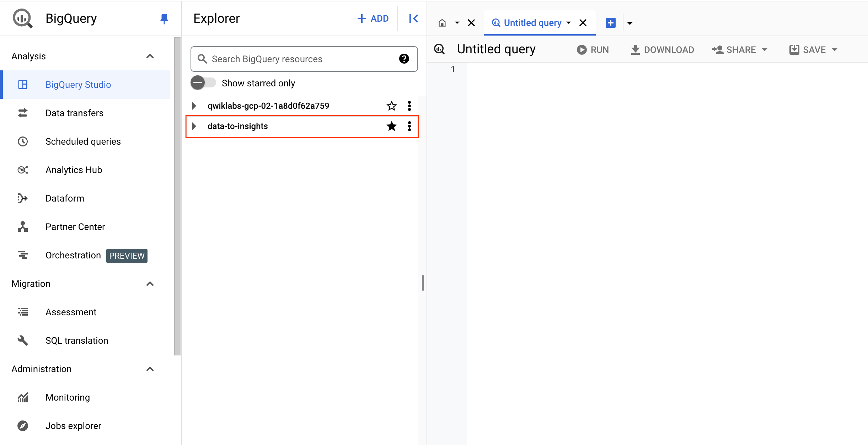Open the new tab options dropdown
The image size is (868, 445).
(x=630, y=23)
